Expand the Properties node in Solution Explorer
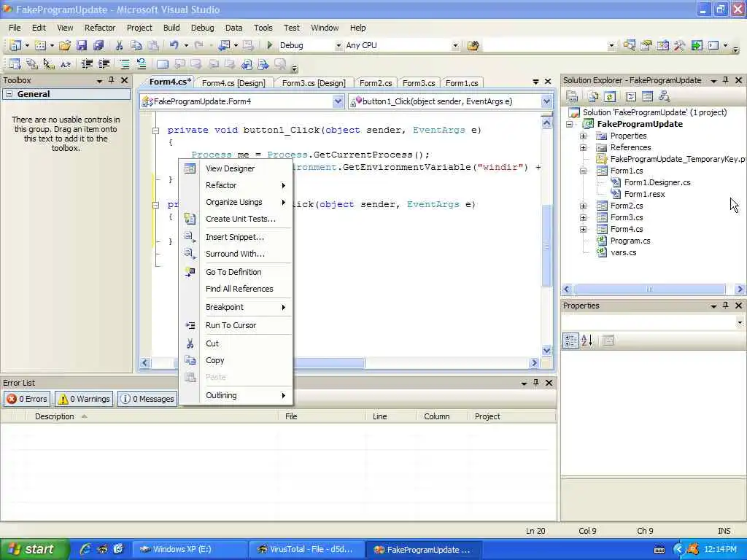 click(583, 136)
